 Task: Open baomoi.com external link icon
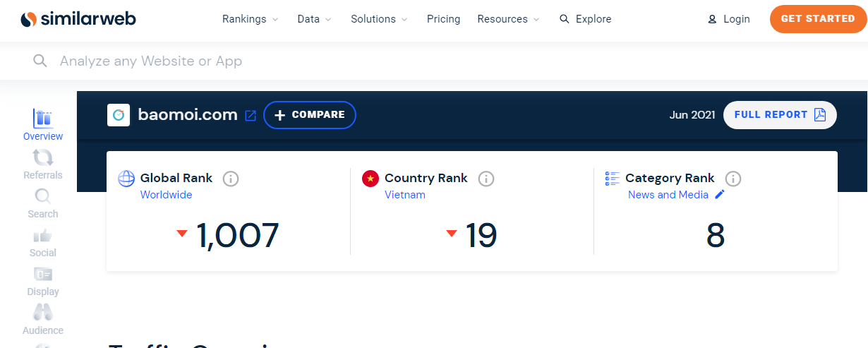point(251,116)
